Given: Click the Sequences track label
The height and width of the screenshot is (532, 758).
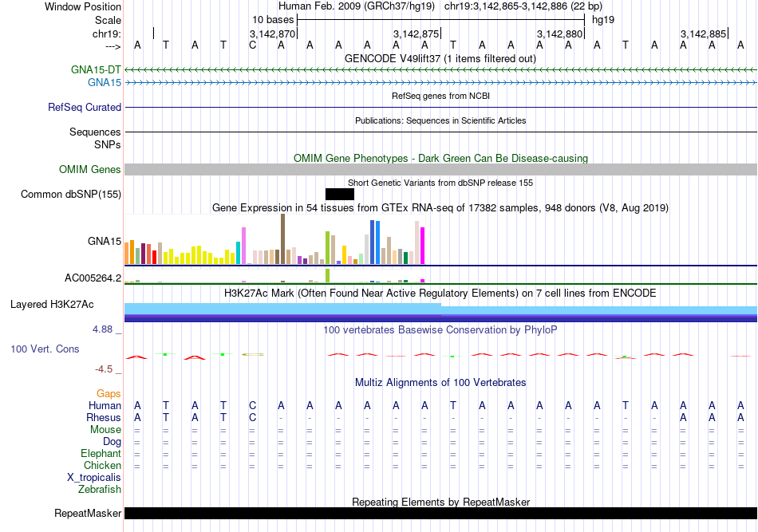Looking at the screenshot, I should pyautogui.click(x=95, y=132).
